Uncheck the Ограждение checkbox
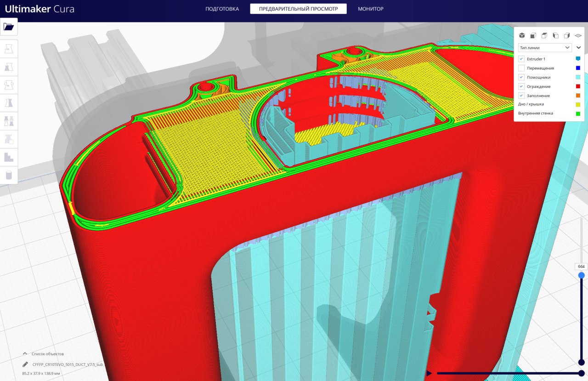The width and height of the screenshot is (588, 381). 521,86
